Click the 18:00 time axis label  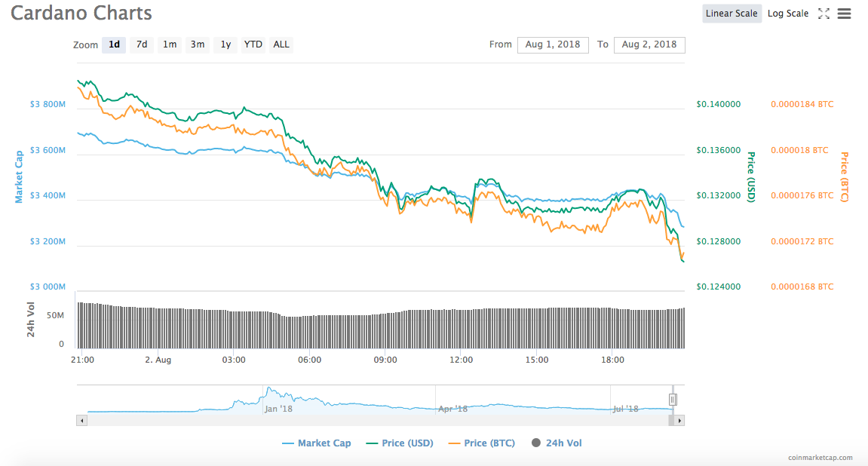(612, 360)
